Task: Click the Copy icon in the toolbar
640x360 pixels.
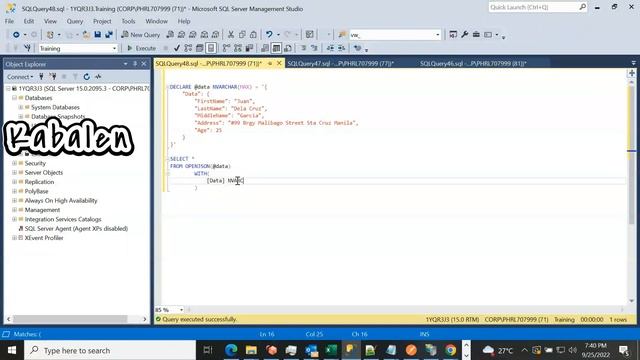Action: pyautogui.click(x=242, y=35)
